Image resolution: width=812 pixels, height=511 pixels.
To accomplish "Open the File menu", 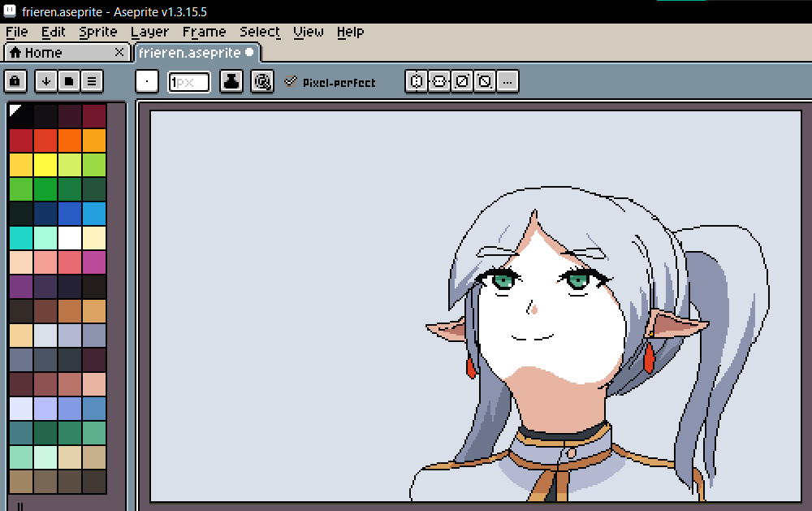I will [x=16, y=32].
